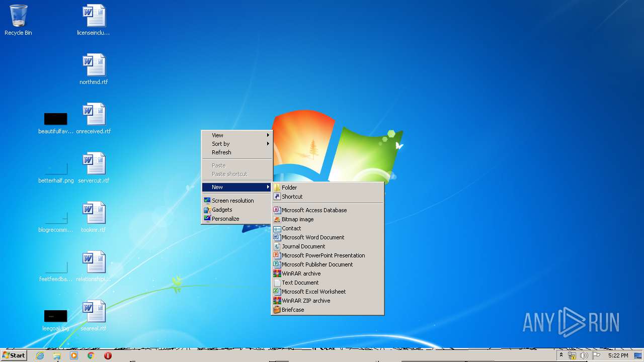644x362 pixels.
Task: Expand the View submenu
Action: tap(237, 135)
